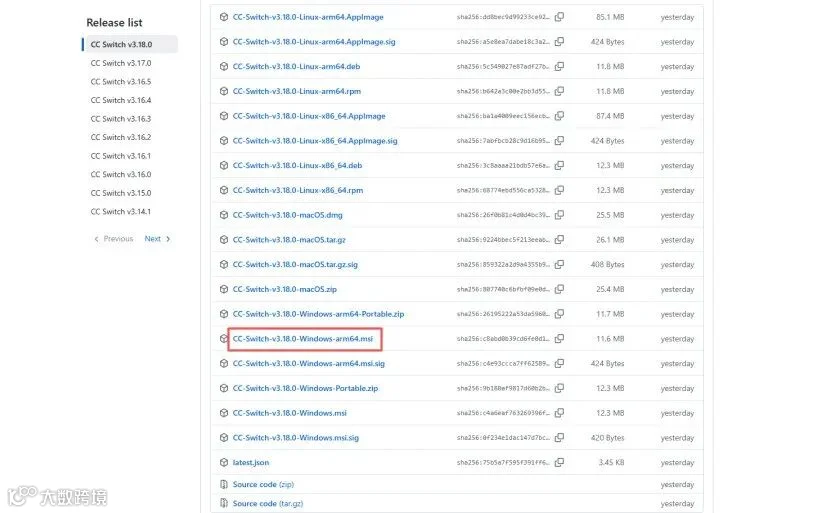Download CC-Switch-v3.18.0-Windows-arm64.msi.sig
The width and height of the screenshot is (813, 513).
tap(309, 364)
